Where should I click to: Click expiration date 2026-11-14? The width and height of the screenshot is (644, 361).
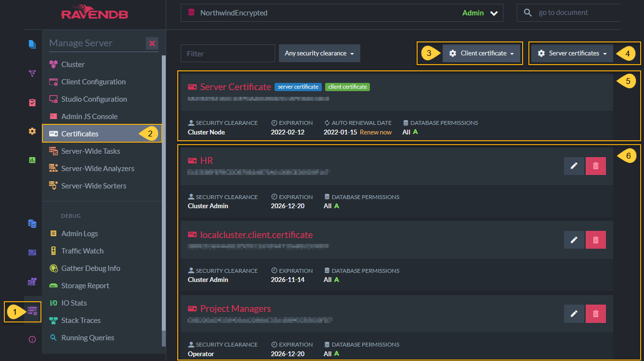pos(288,280)
